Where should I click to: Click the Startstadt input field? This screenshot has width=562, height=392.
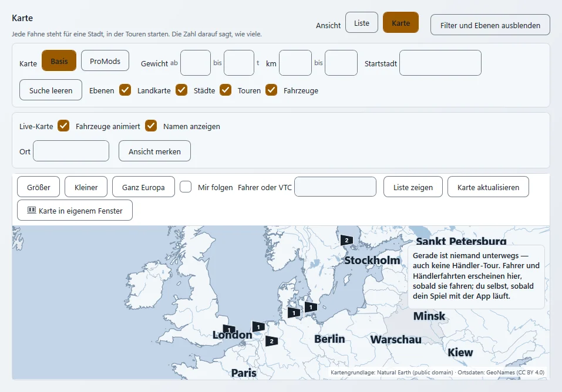(x=440, y=63)
